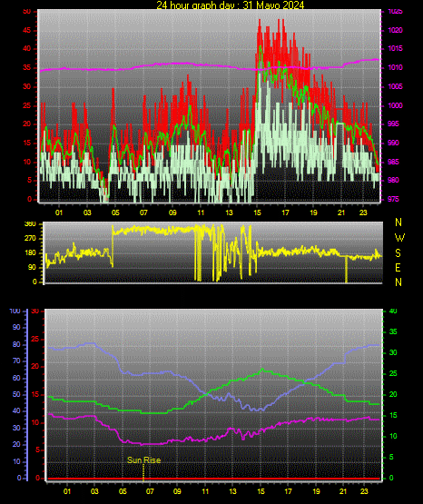Click the yellow sunrise dotted marker line
The width and height of the screenshot is (423, 504).
pos(143,472)
